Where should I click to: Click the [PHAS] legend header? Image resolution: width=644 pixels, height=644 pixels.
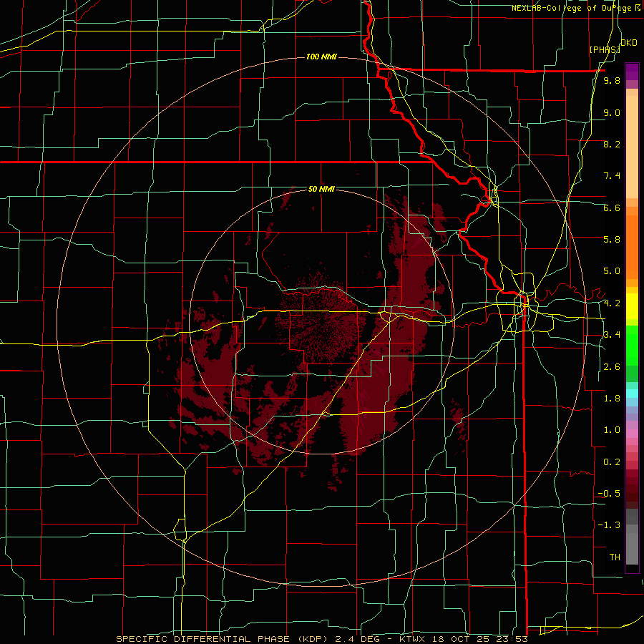pos(605,49)
